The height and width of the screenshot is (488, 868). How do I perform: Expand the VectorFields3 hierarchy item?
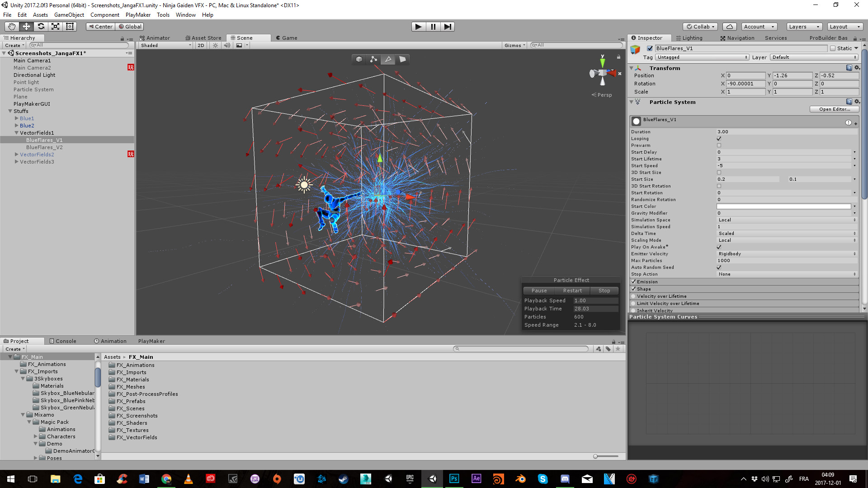click(x=17, y=162)
